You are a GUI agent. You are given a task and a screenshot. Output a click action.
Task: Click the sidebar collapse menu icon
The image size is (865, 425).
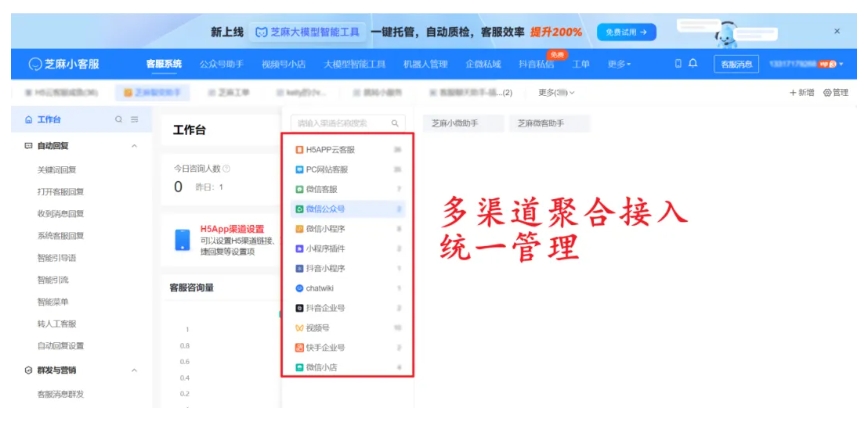click(x=135, y=120)
